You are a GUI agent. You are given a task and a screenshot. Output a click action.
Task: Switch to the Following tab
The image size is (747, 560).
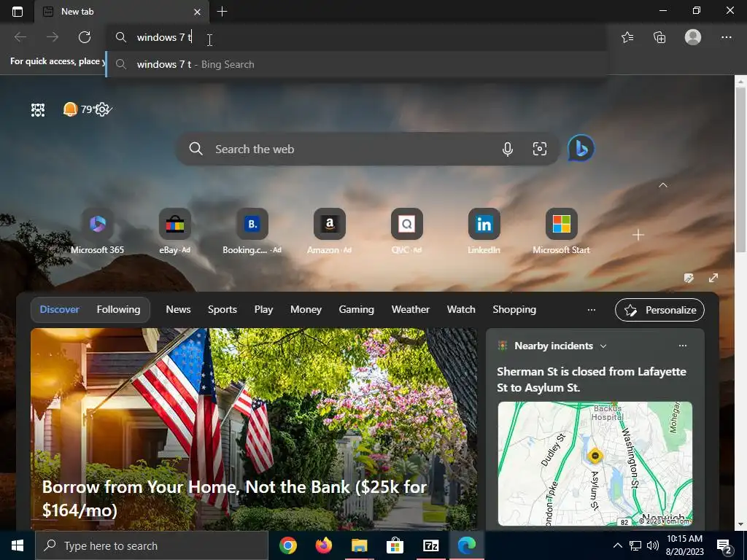119,309
